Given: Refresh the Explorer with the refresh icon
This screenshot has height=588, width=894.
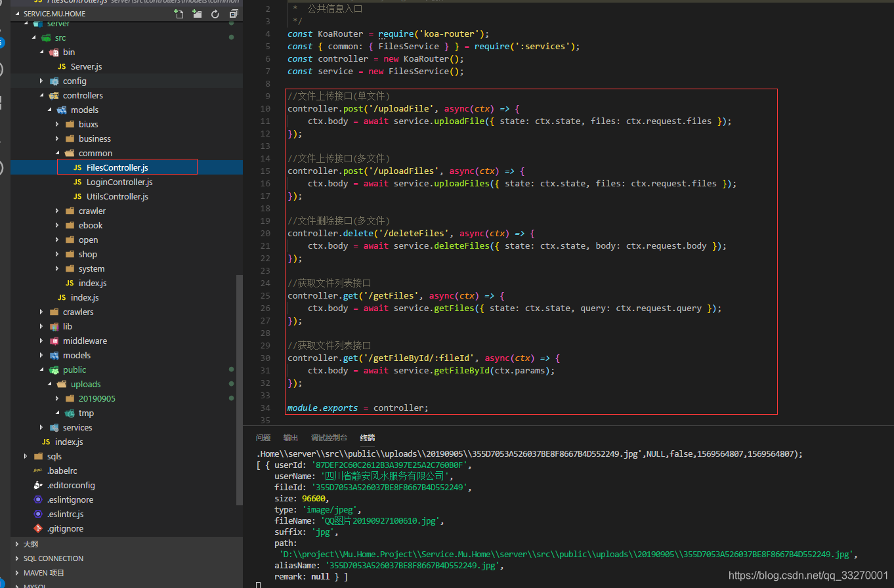Looking at the screenshot, I should pos(215,13).
